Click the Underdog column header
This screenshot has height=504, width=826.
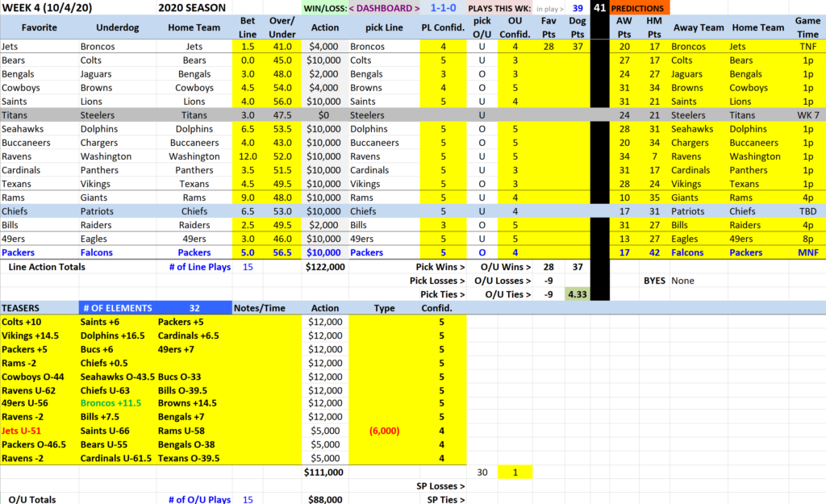(118, 27)
